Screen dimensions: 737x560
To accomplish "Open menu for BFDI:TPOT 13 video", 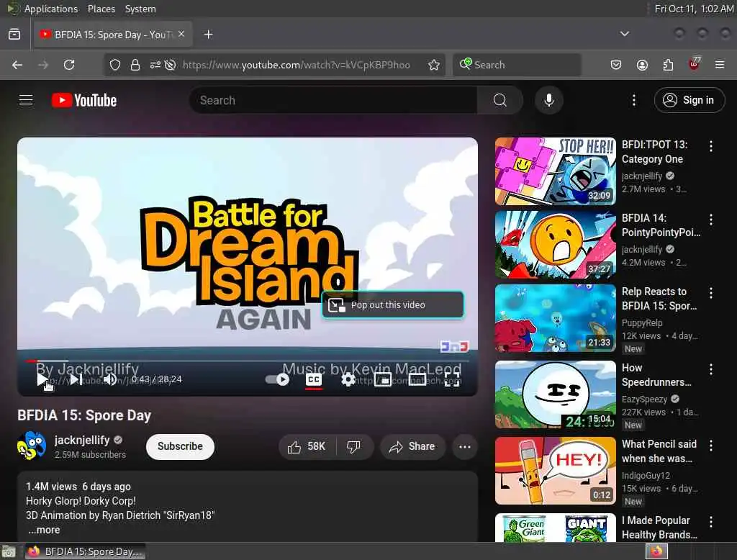I will click(x=710, y=146).
